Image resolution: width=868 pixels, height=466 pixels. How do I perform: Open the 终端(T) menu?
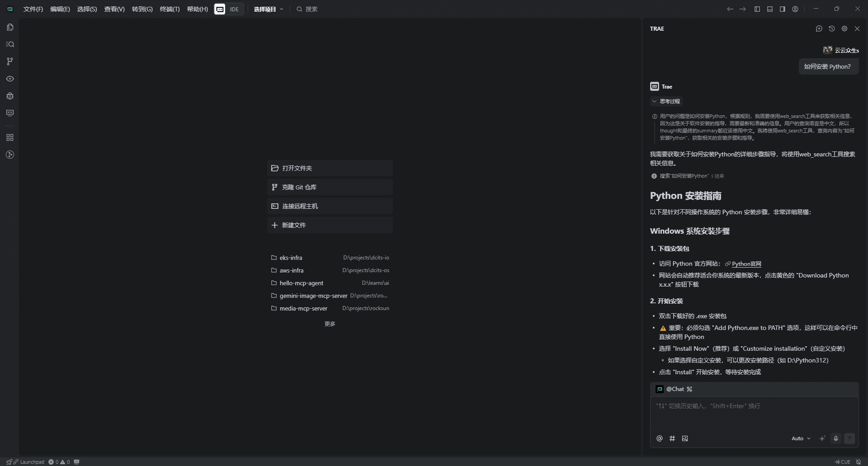(170, 9)
